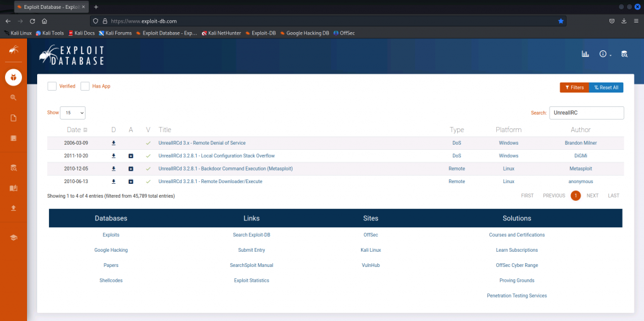Open the Google Hacking DB bookmark
Image resolution: width=644 pixels, height=321 pixels.
tap(304, 33)
